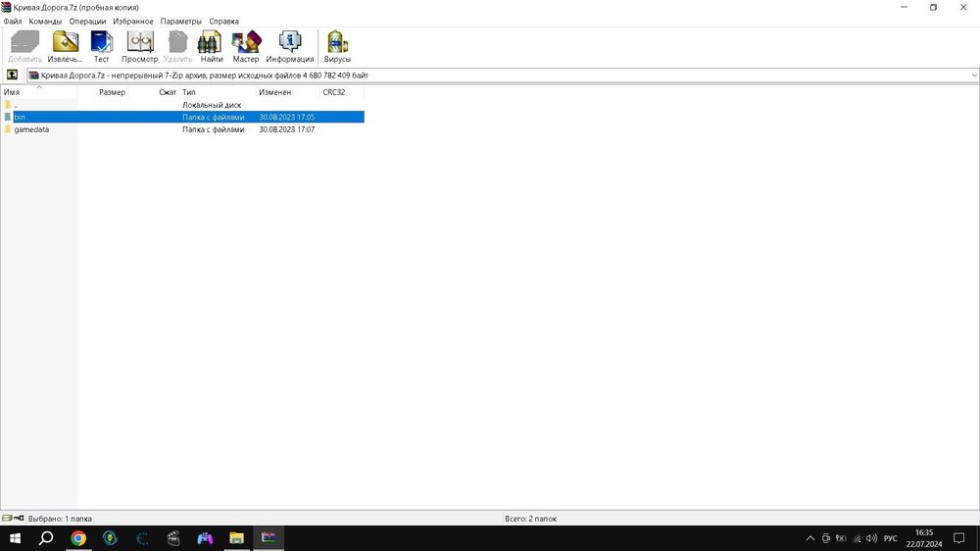The image size is (980, 551).
Task: Click the Add (Добавить) toolbar icon
Action: 25,47
